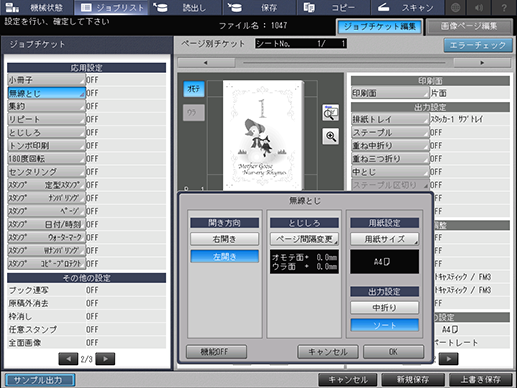Open the 保存 store tab

pyautogui.click(x=259, y=7)
